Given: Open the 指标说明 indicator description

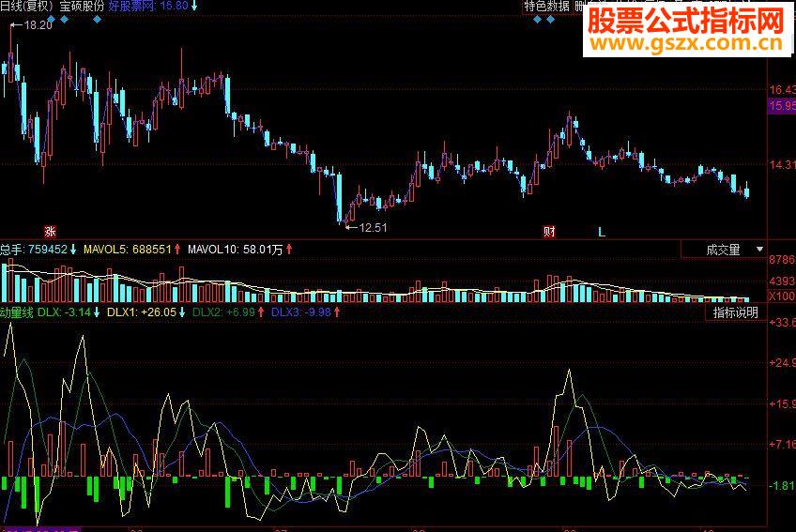Looking at the screenshot, I should click(735, 312).
